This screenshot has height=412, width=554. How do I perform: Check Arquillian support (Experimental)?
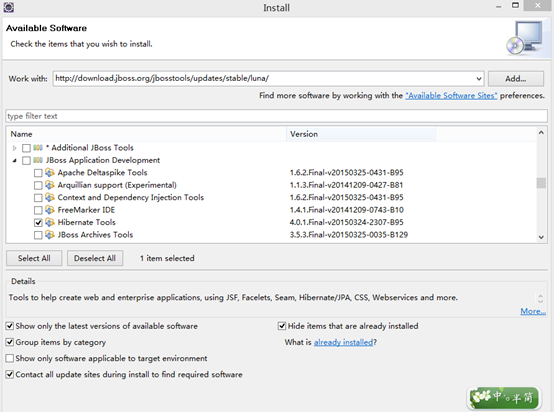tap(38, 185)
